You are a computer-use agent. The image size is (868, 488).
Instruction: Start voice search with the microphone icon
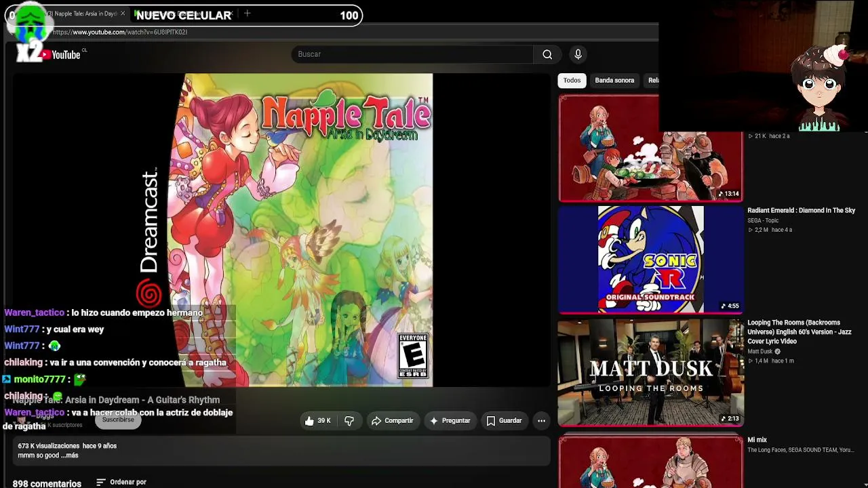tap(578, 54)
